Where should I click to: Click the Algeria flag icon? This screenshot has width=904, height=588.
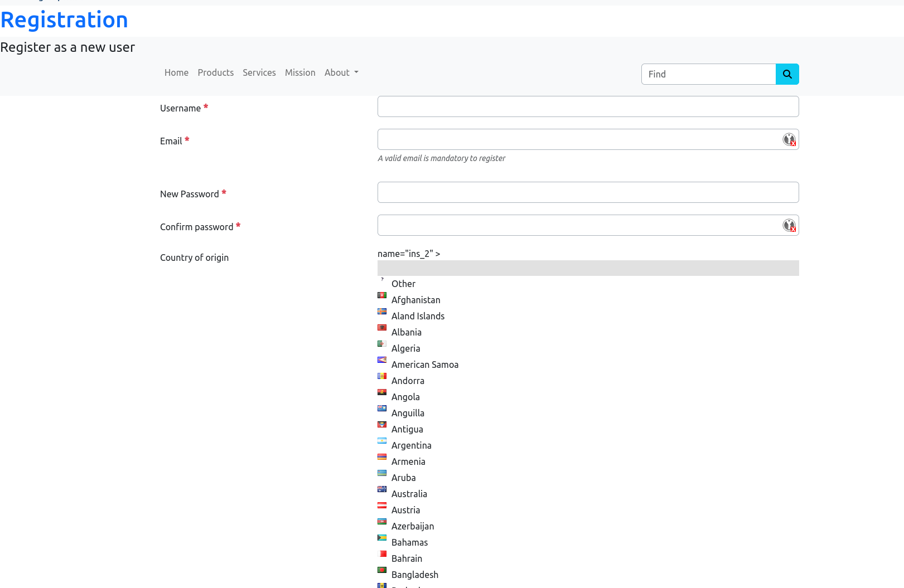[382, 344]
